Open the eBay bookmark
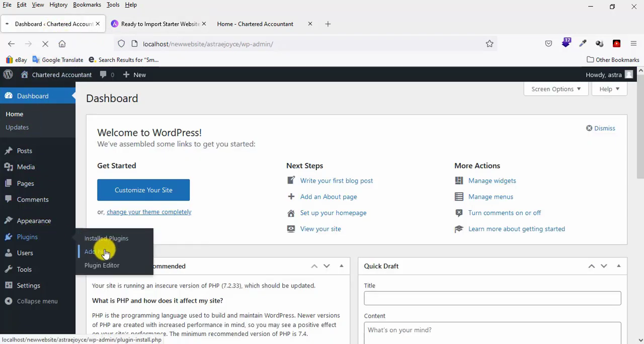644x344 pixels. [16, 60]
